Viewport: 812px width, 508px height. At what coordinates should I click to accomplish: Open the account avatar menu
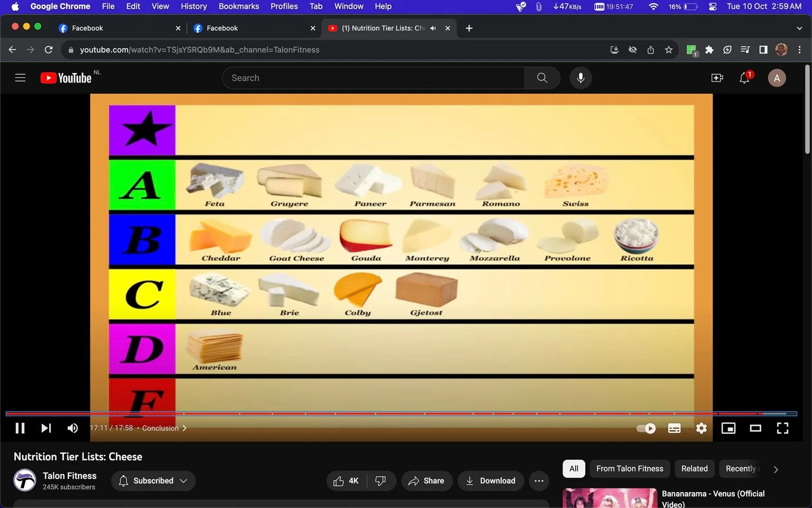pyautogui.click(x=777, y=78)
